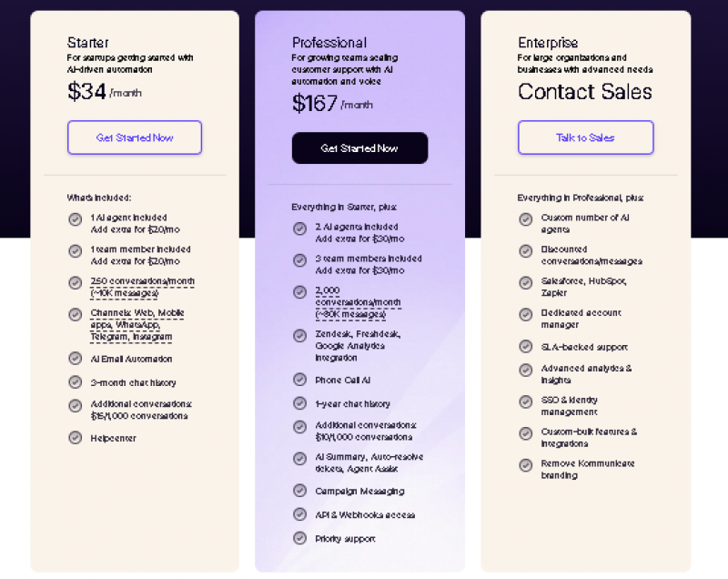Click the checkmark beside "Helpcenter"

[x=76, y=438]
